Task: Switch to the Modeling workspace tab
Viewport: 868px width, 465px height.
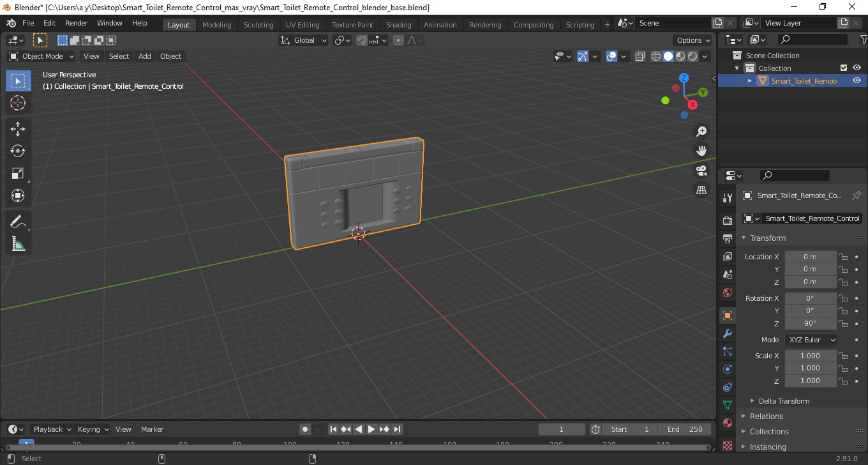Action: pos(216,25)
